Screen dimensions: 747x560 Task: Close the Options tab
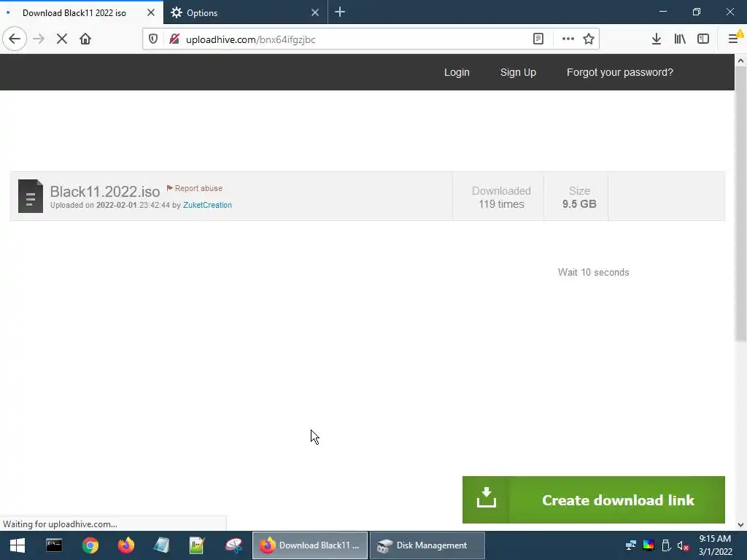(x=315, y=12)
